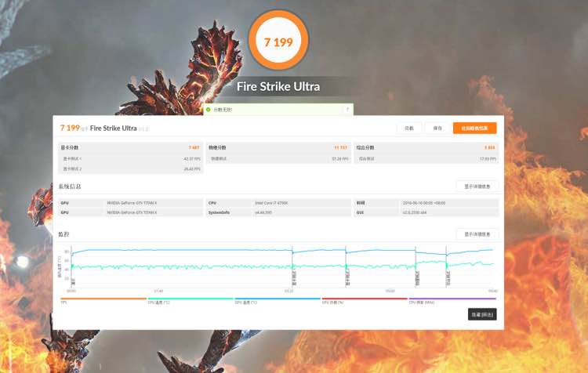Click last vertical marker line on monitoring chart

(x=446, y=267)
